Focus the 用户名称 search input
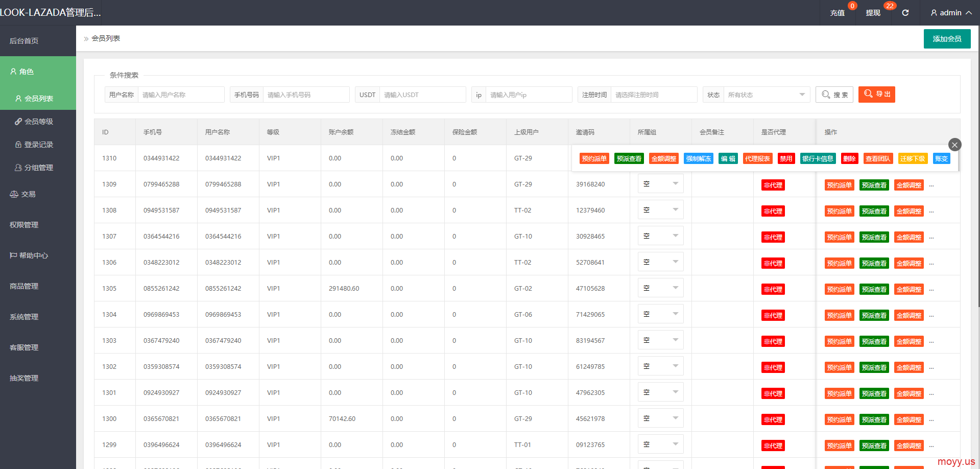Screen dimensions: 980x469 [x=181, y=95]
